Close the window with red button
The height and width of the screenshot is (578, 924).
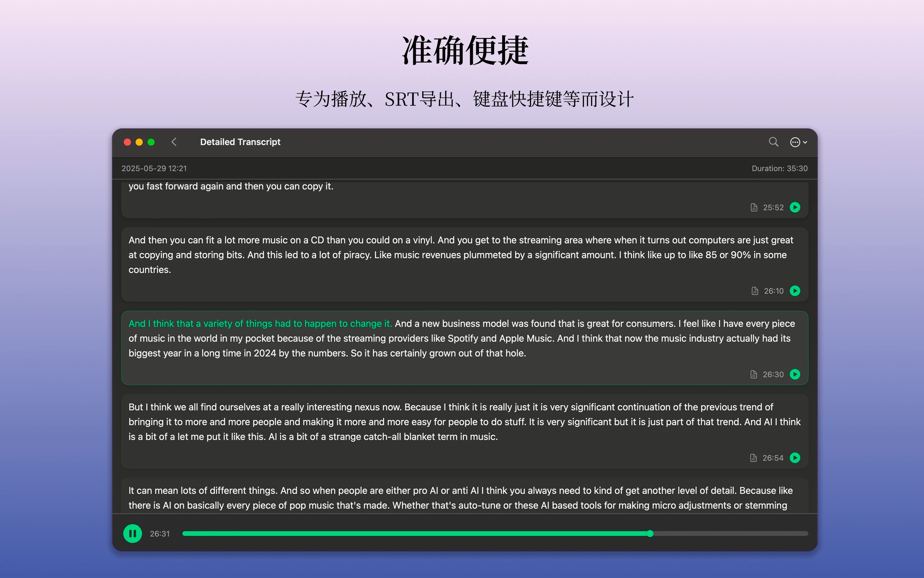(127, 142)
